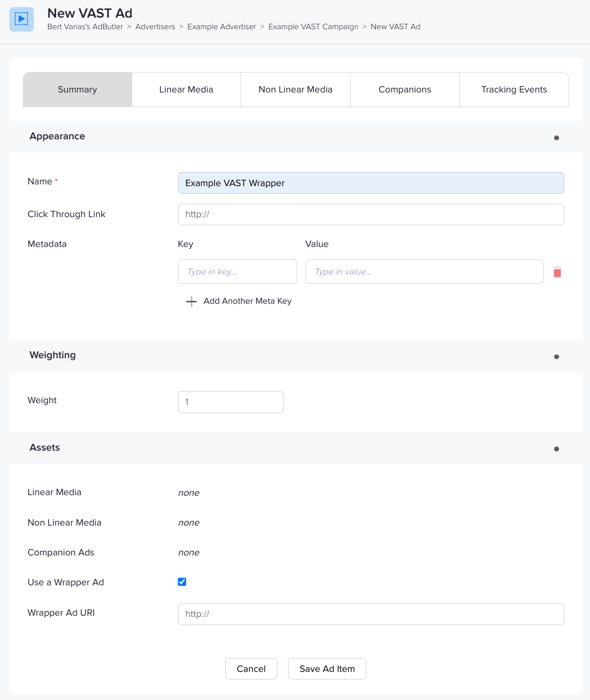
Task: Switch to the Linear Media tab
Action: (186, 90)
